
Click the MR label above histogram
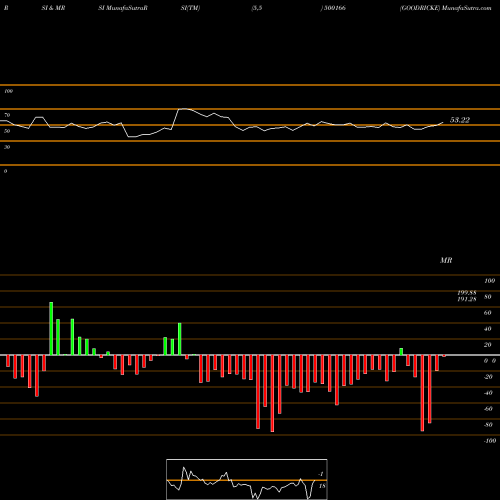(x=446, y=260)
